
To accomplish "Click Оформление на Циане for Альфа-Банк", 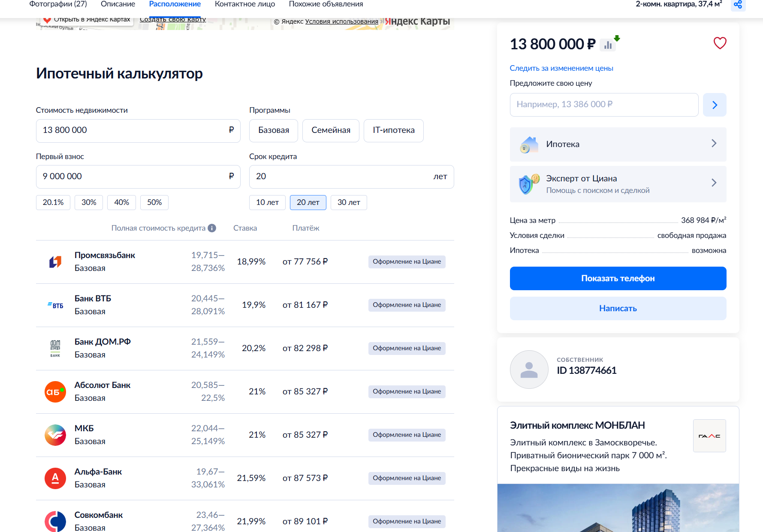I will point(407,478).
